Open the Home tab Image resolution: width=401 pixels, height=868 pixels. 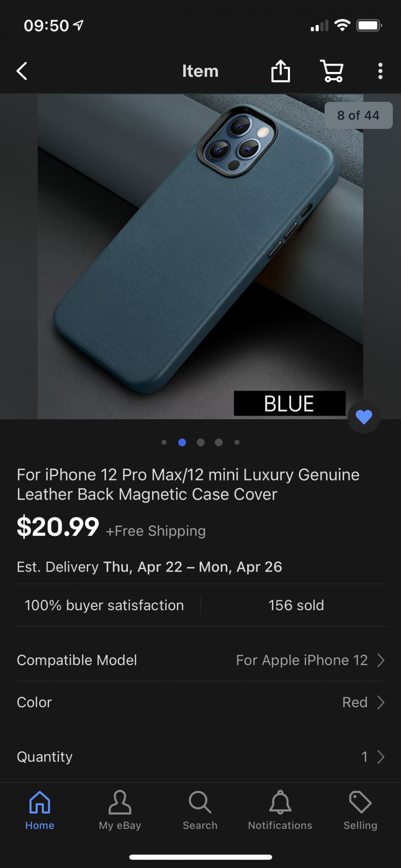40,810
